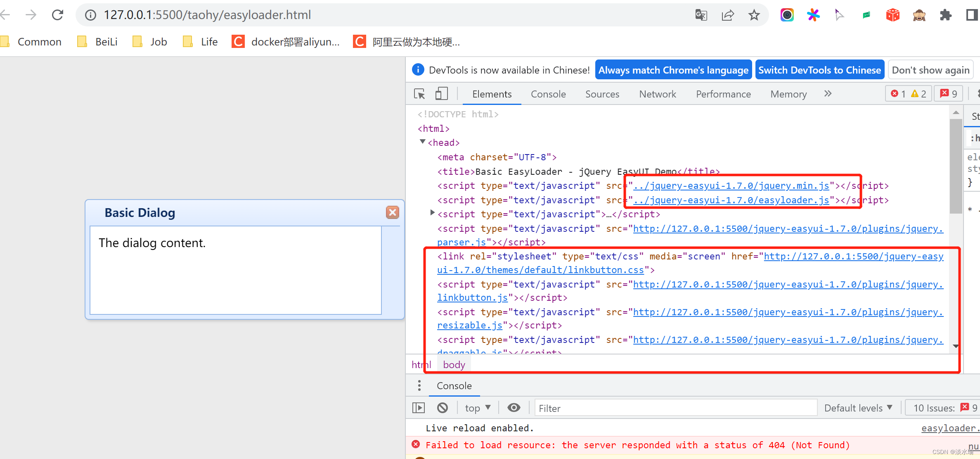The width and height of the screenshot is (980, 459).
Task: Open site information icon in address bar
Action: [x=90, y=15]
